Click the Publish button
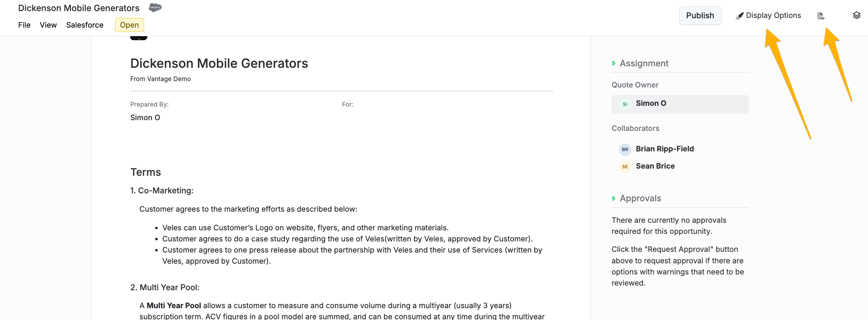The height and width of the screenshot is (320, 868). tap(700, 15)
